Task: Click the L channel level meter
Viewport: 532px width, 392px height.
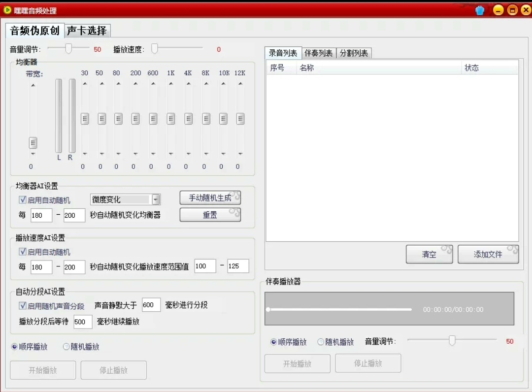Action: pos(59,116)
